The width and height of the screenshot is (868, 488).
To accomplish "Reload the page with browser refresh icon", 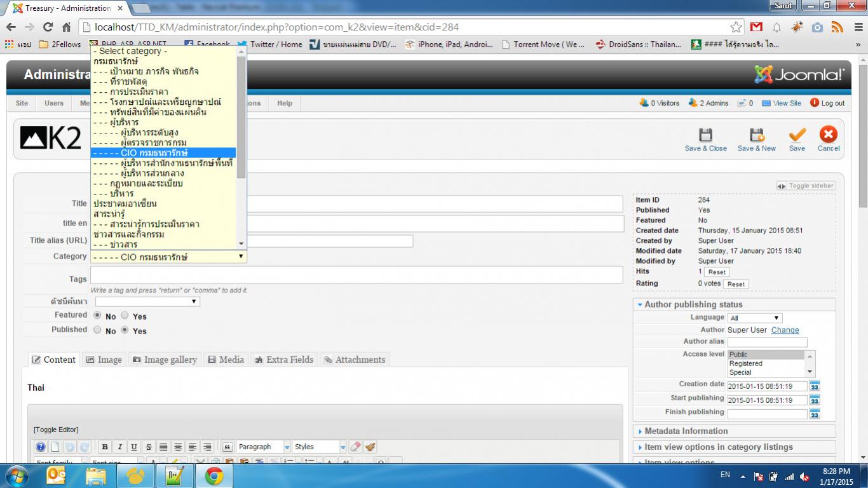I will [48, 27].
